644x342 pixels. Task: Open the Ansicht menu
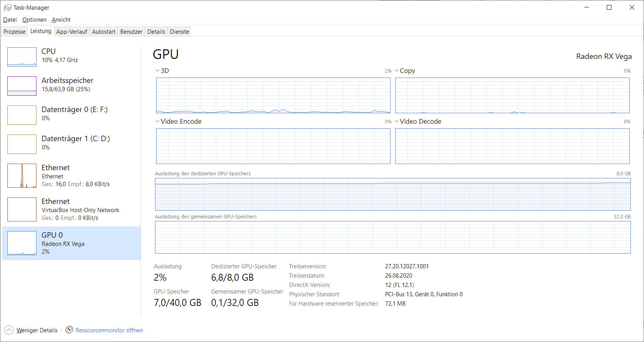pyautogui.click(x=61, y=20)
